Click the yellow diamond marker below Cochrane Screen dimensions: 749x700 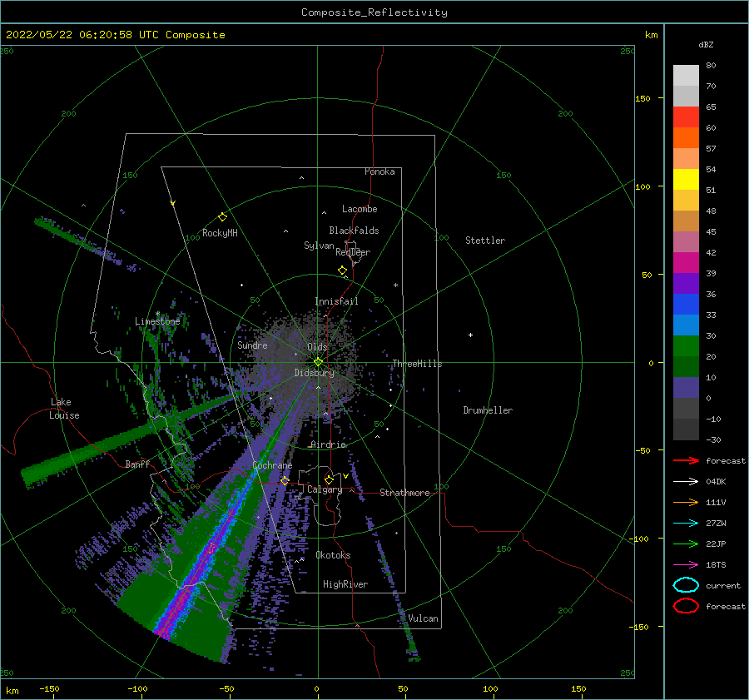[x=285, y=480]
